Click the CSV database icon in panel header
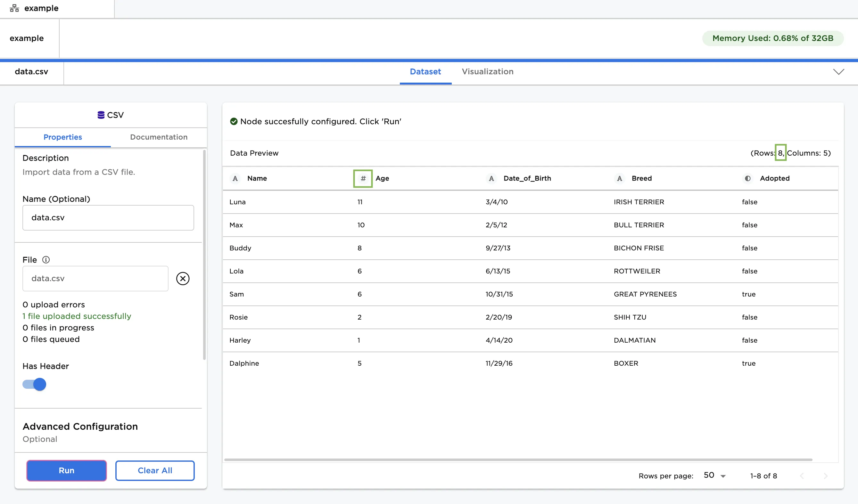Screen dimensions: 858x504 pos(101,115)
